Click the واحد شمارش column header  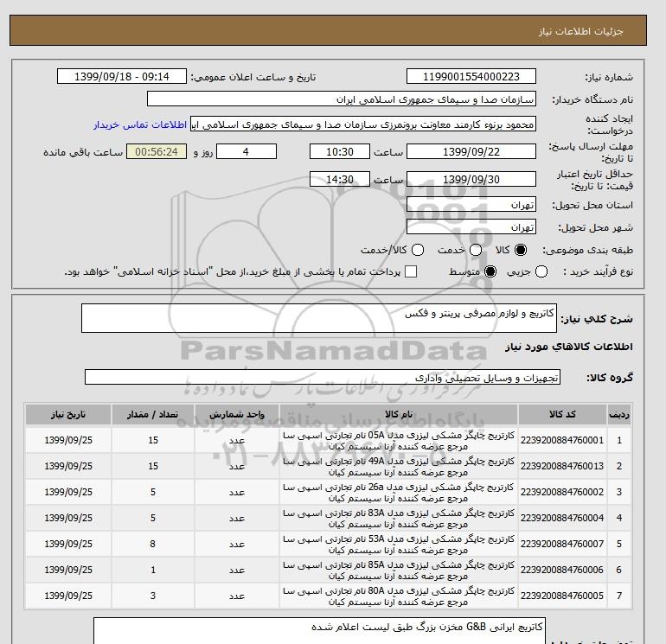tap(237, 414)
